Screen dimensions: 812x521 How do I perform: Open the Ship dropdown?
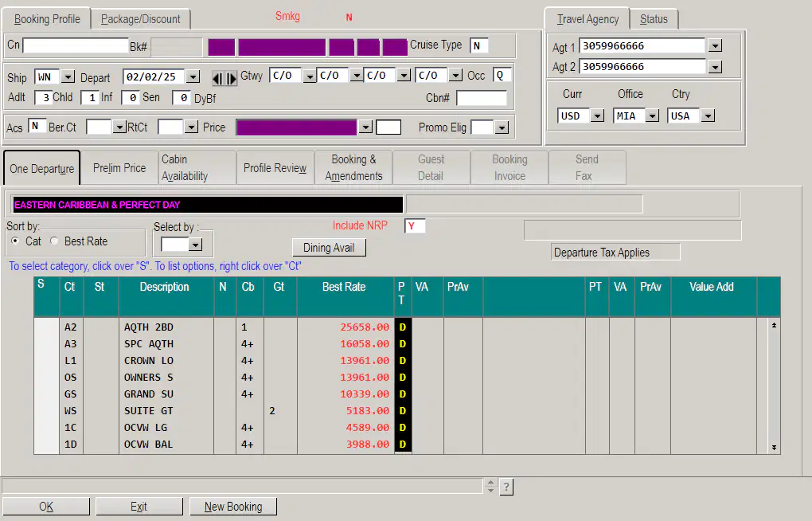[68, 76]
